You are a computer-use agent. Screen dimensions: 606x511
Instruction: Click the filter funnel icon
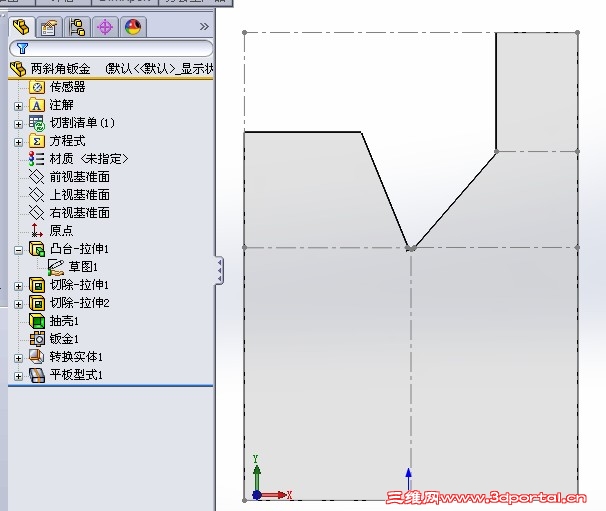point(22,49)
